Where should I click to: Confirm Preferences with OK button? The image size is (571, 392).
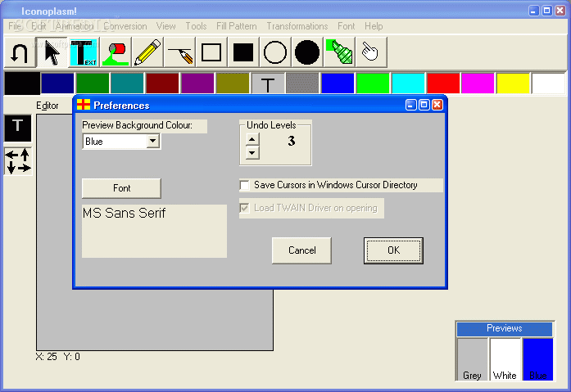point(393,250)
